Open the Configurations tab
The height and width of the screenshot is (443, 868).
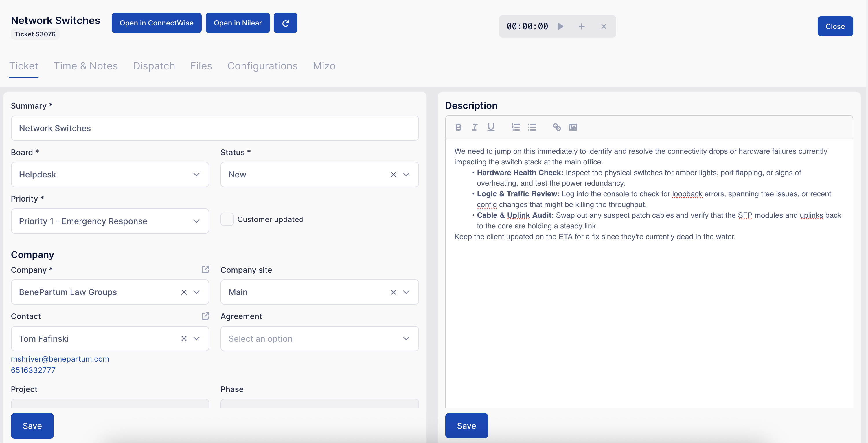(x=262, y=66)
